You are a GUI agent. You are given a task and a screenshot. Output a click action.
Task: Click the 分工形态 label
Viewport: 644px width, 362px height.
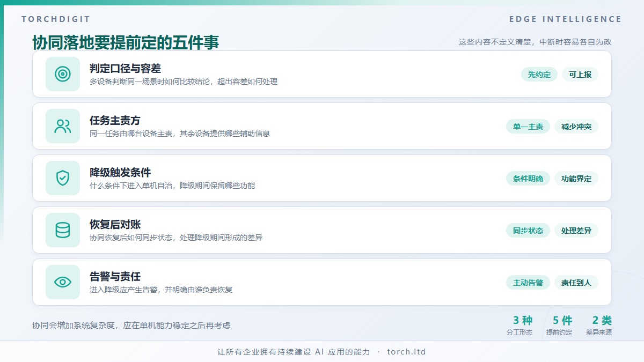click(x=519, y=333)
